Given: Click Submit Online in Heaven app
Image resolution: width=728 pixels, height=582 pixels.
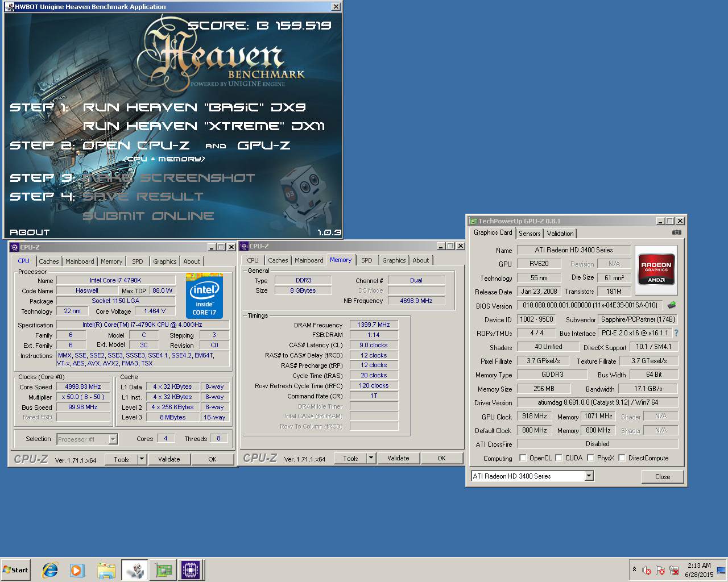Looking at the screenshot, I should coord(148,216).
